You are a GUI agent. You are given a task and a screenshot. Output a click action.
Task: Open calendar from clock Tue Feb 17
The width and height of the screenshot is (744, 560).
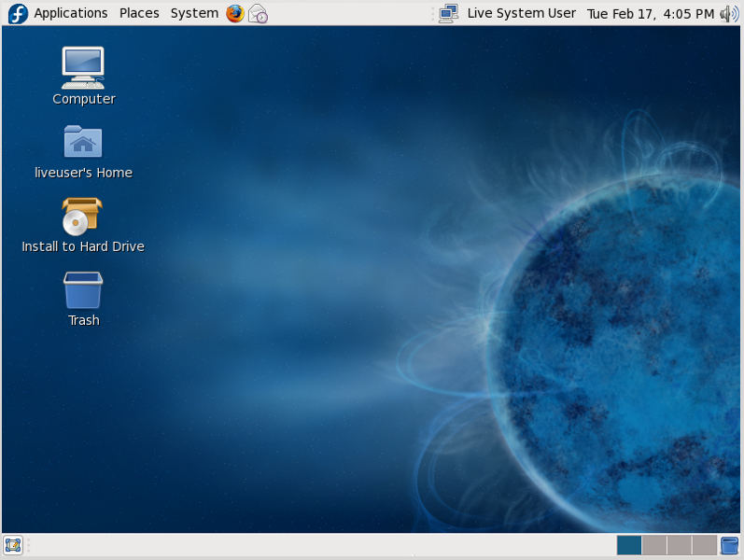[650, 14]
